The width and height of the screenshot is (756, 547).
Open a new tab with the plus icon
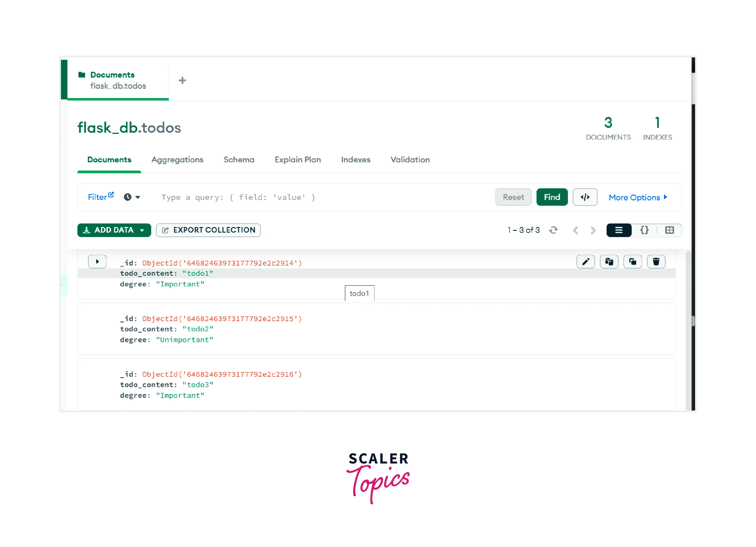pyautogui.click(x=182, y=80)
